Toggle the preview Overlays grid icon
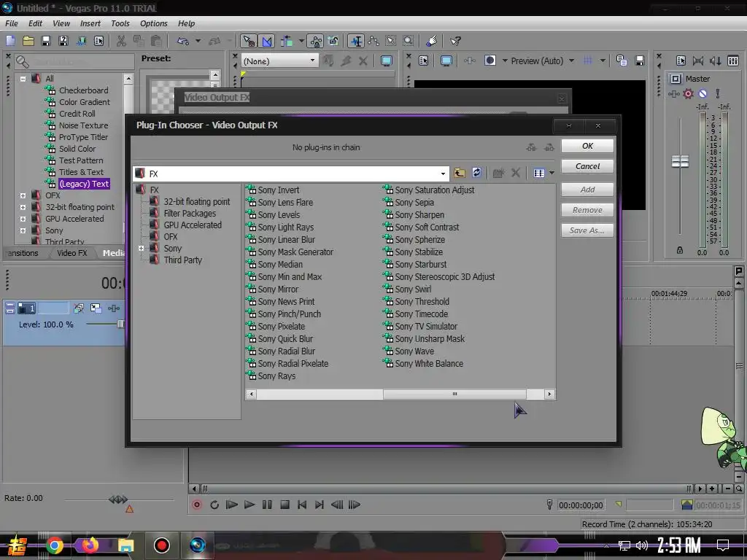Viewport: 747px width, 560px height. (x=588, y=61)
